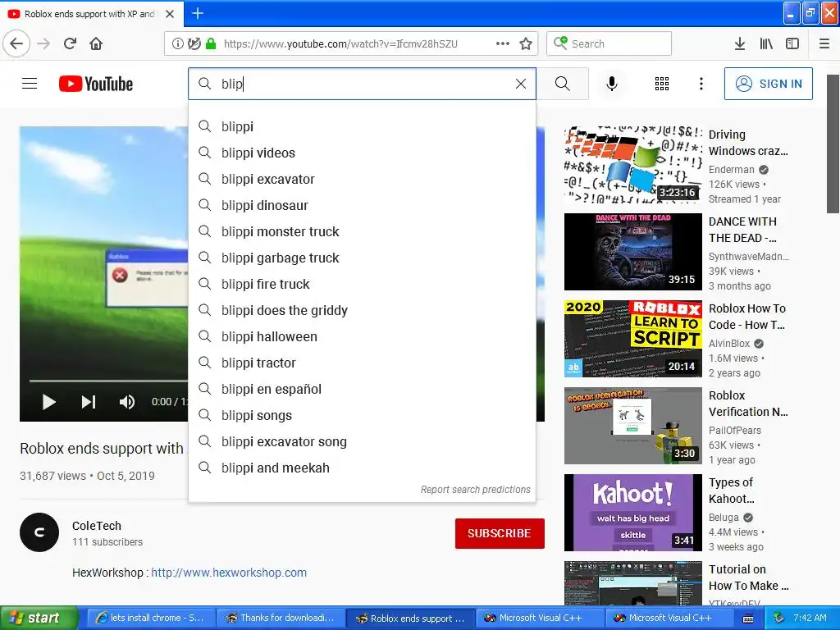Open YouTube apps grid menu
This screenshot has width=840, height=630.
click(662, 84)
